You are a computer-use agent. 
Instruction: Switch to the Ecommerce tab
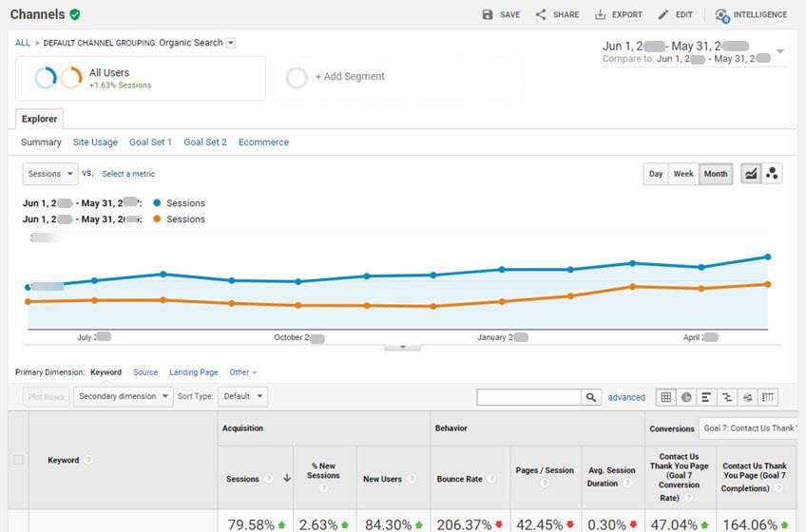point(263,142)
